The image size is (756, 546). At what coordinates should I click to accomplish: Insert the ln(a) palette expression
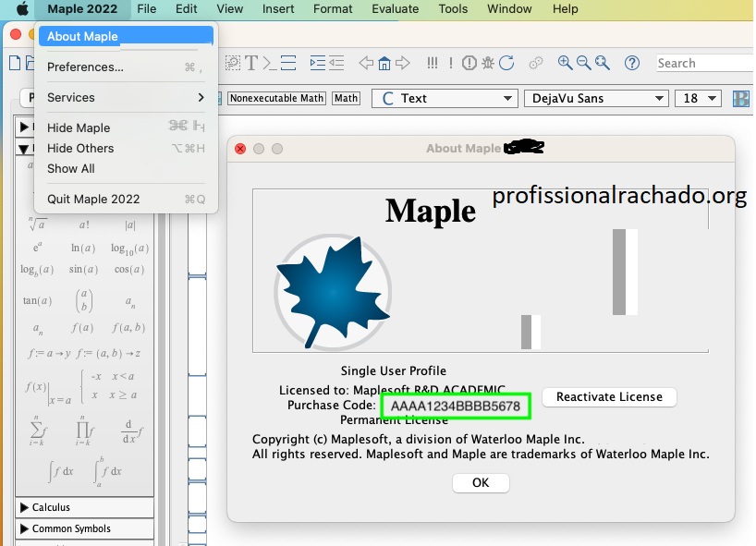[83, 249]
